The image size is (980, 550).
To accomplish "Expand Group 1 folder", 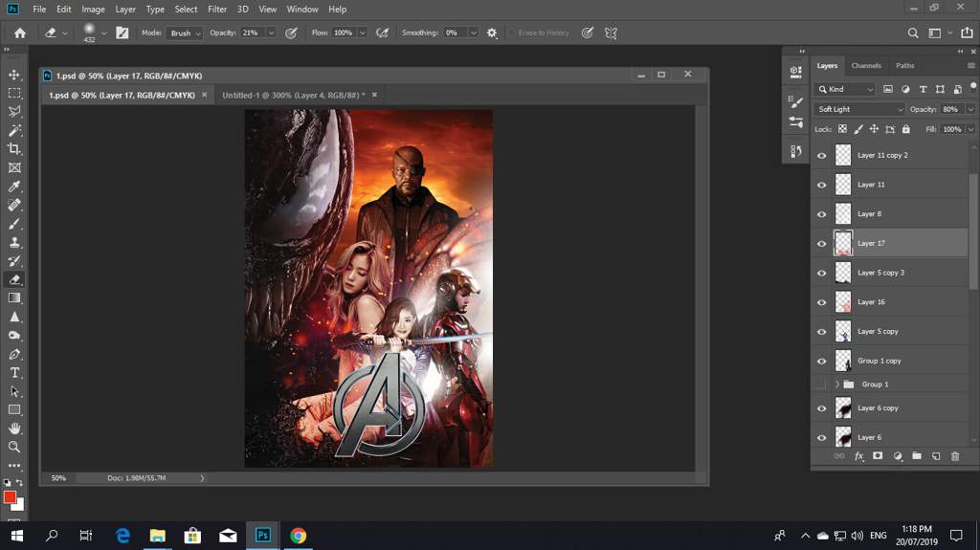I will 837,385.
